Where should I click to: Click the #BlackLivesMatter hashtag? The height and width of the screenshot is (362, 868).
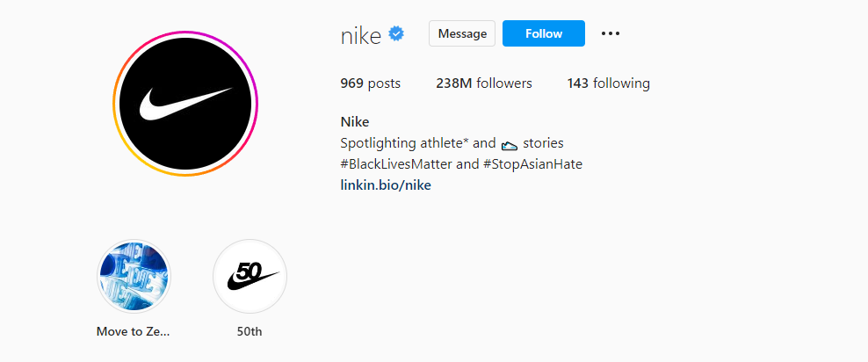(x=395, y=164)
